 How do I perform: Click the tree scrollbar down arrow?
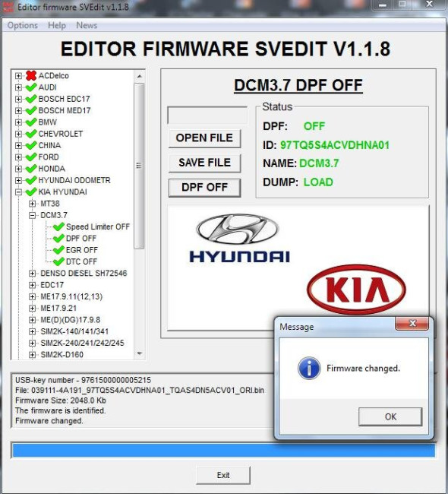pyautogui.click(x=139, y=353)
